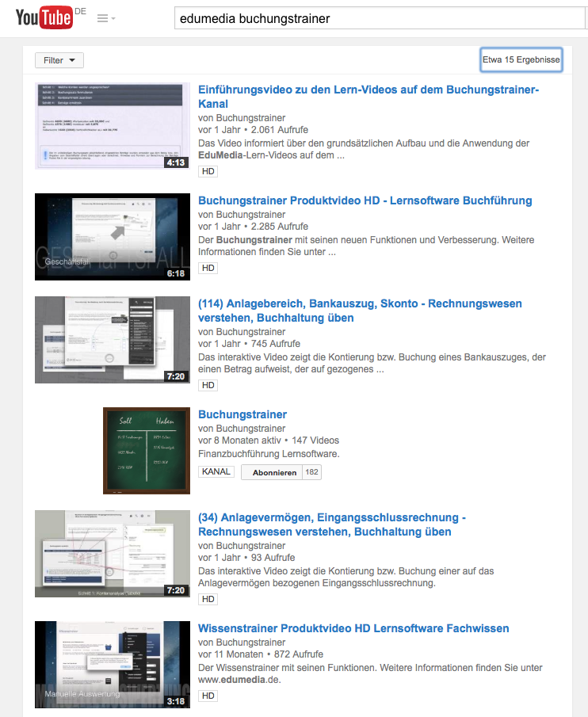Click the KANAL badge of the channel result

(216, 472)
